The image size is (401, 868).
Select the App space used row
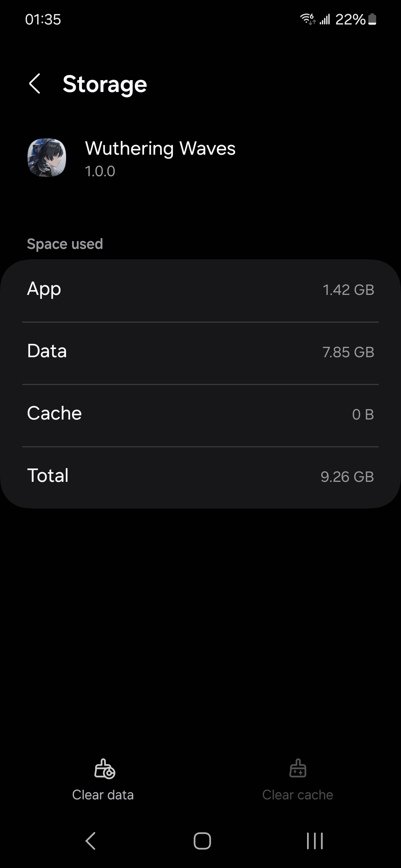pos(200,290)
